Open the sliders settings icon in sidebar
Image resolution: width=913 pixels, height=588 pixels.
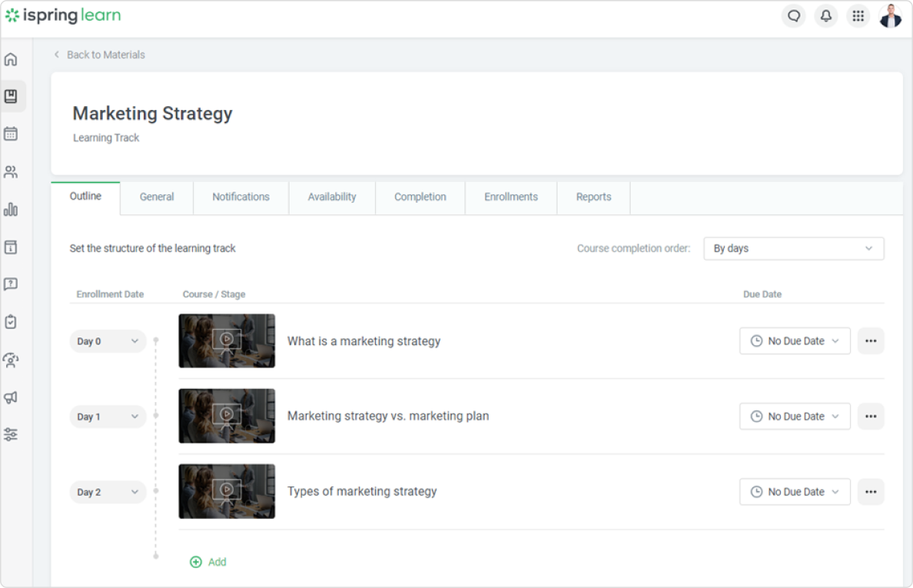click(x=11, y=434)
